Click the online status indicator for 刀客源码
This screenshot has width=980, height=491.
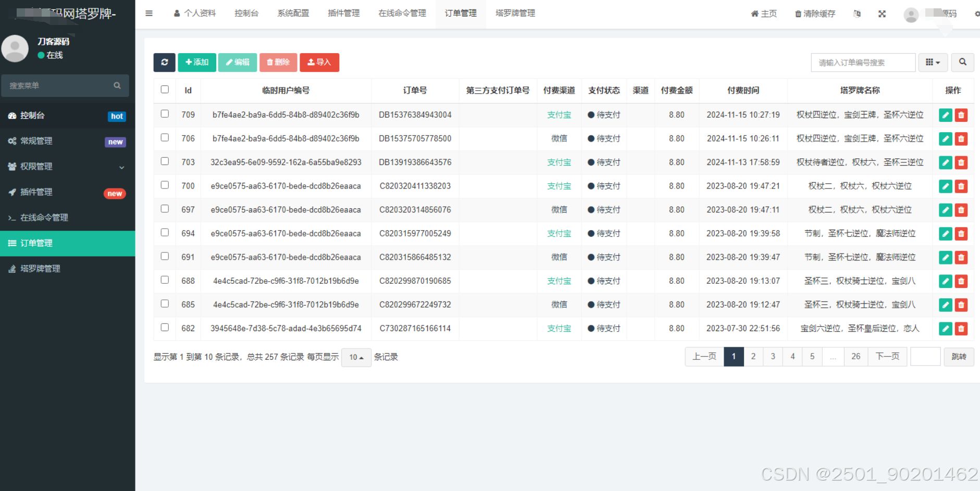click(x=47, y=55)
